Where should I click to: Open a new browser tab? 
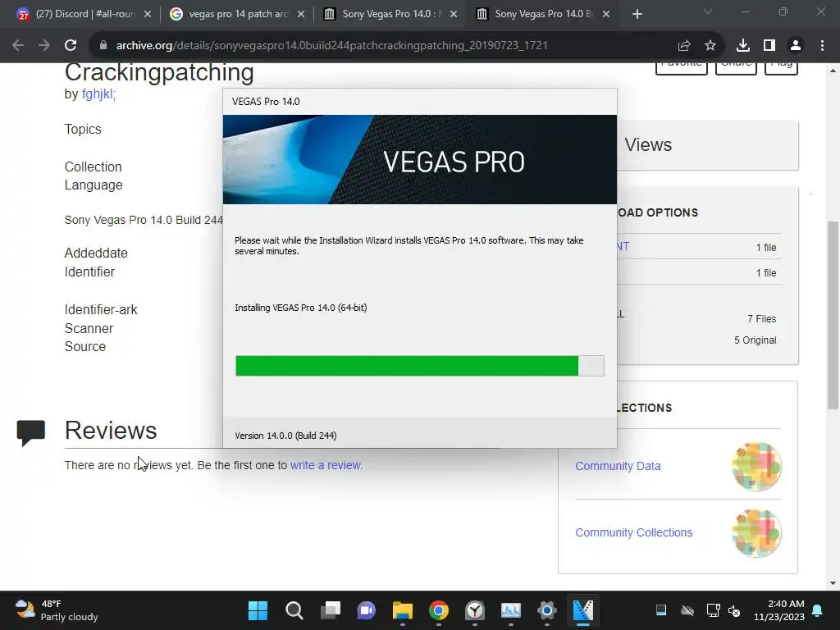coord(637,15)
